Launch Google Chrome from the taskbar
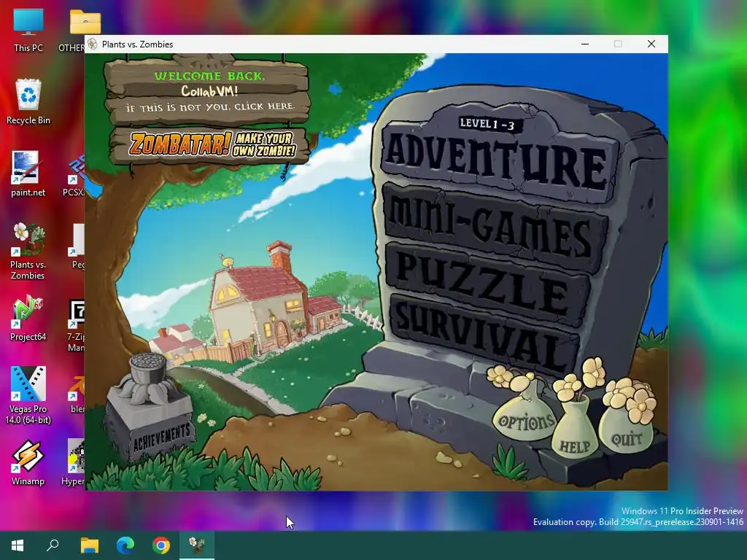747x560 pixels. (161, 545)
